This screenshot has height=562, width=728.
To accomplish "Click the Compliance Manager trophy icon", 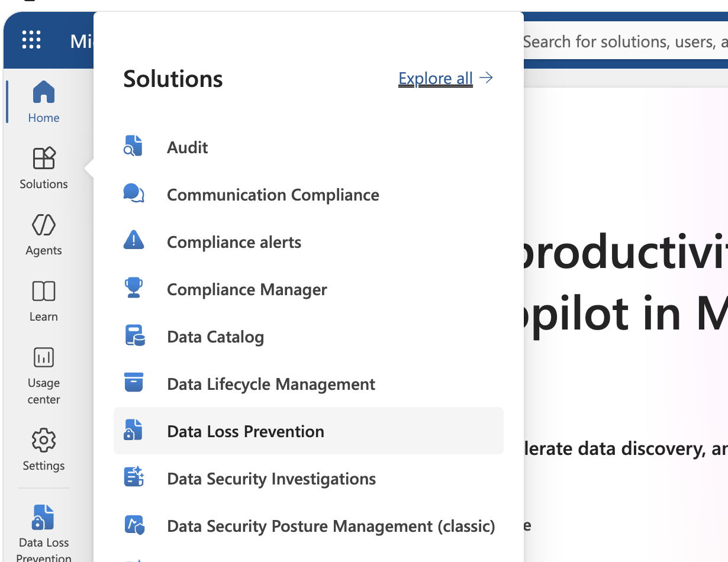I will tap(134, 288).
